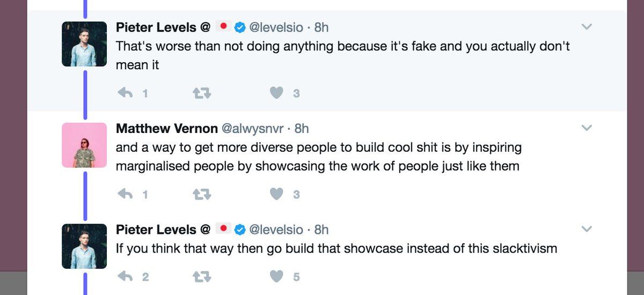Like the slacktivism tweet with 5 likes
The width and height of the screenshot is (644, 295).
pos(276,277)
